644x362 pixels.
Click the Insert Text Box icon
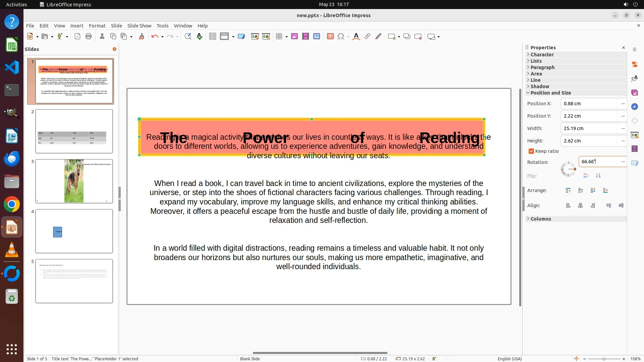point(330,37)
